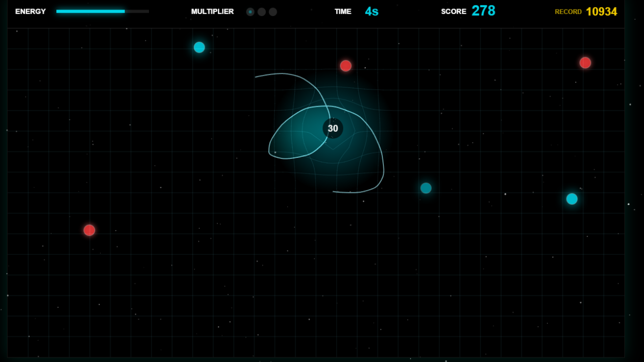Click the red orb on the lower left side
This screenshot has width=644, height=362.
[89, 230]
